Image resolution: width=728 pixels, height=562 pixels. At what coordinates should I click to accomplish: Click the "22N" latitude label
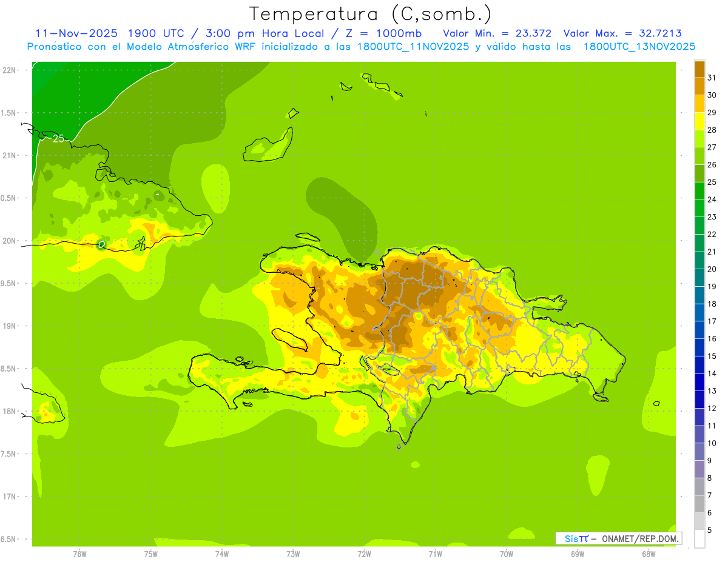point(9,70)
